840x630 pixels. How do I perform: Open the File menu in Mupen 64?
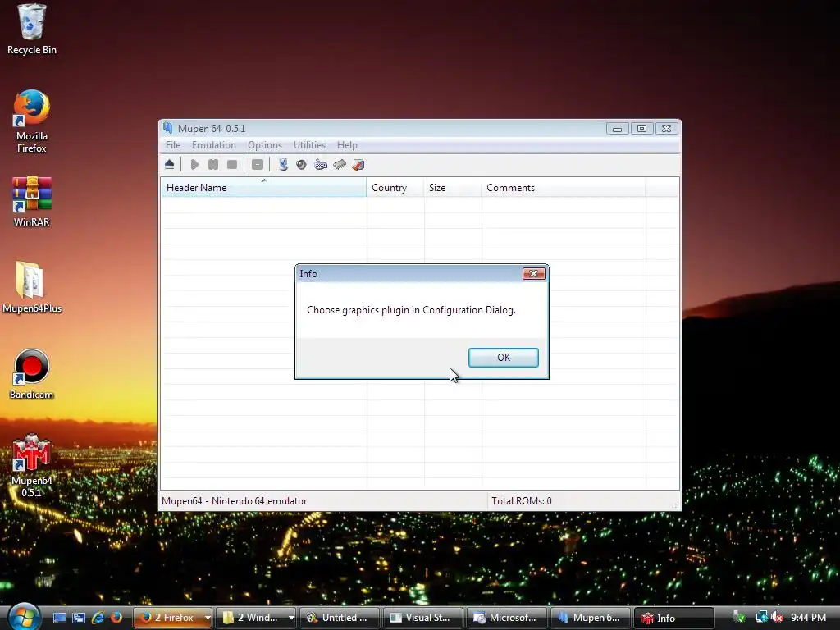[173, 145]
